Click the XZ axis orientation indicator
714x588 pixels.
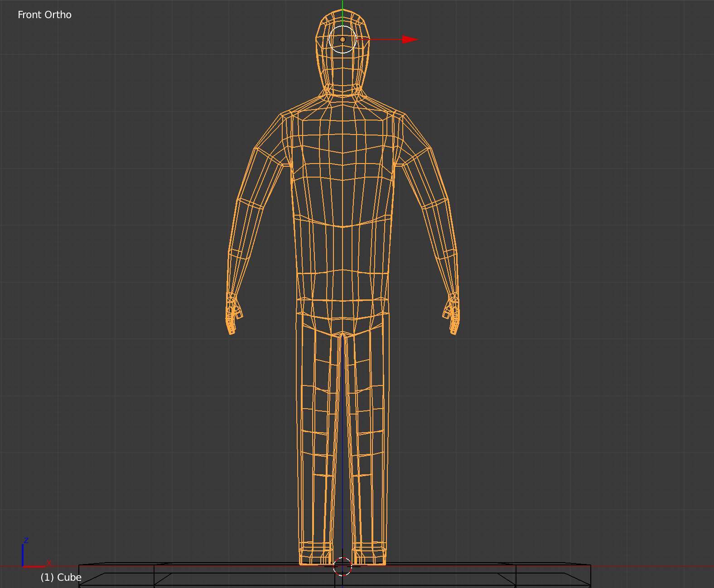[x=36, y=552]
